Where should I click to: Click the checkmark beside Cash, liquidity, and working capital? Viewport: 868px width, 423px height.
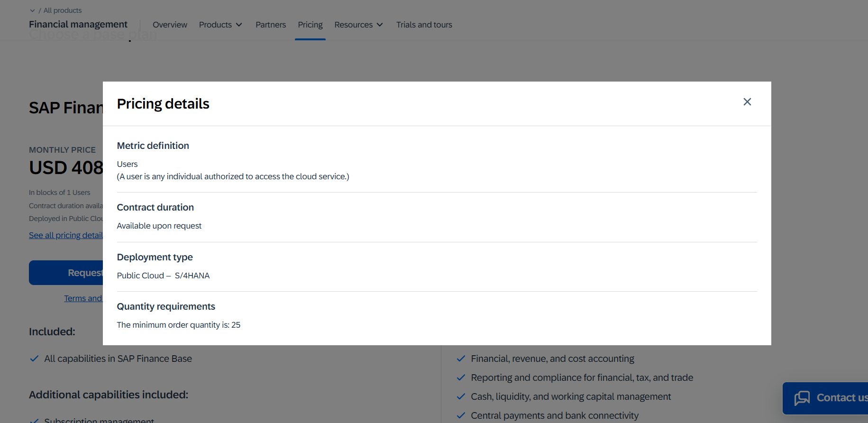461,396
